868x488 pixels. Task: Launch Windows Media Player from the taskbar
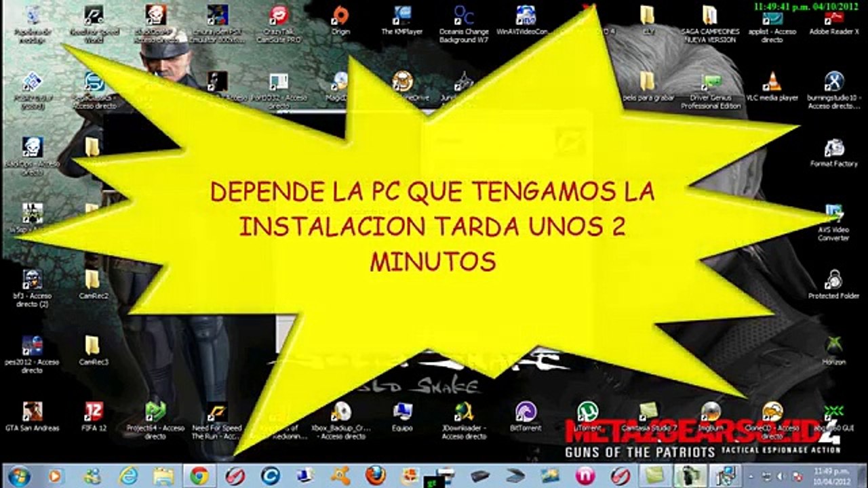(55, 476)
